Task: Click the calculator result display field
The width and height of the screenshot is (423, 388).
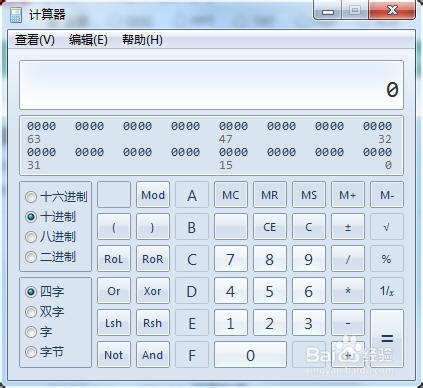Action: (211, 85)
